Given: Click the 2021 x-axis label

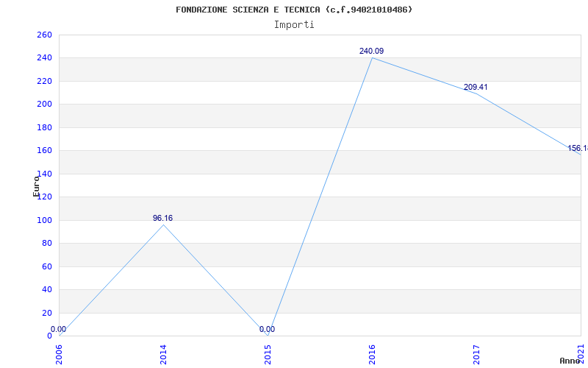Looking at the screenshot, I should (581, 355).
